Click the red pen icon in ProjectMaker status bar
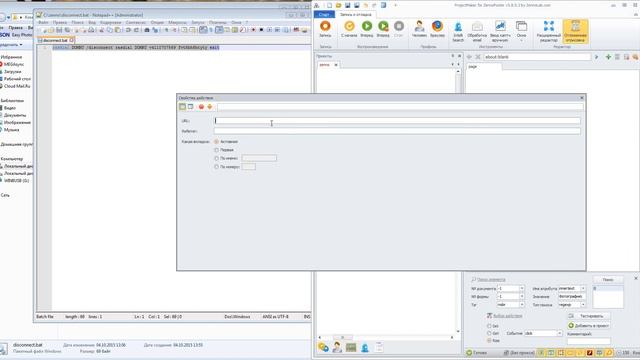640x360 pixels. click(589, 353)
